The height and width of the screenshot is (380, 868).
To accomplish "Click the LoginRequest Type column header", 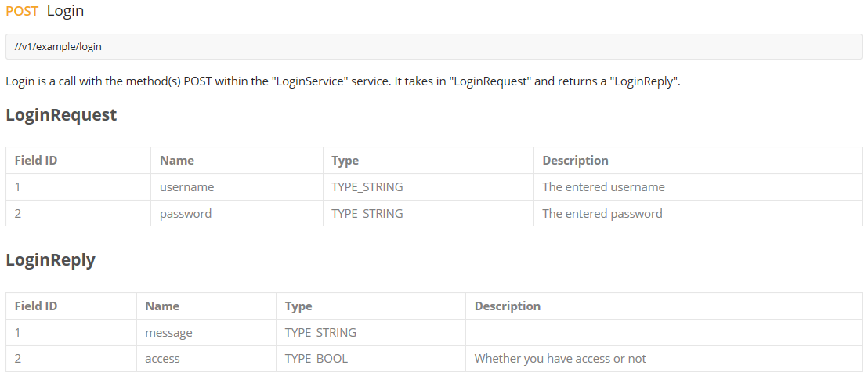I will [x=429, y=161].
